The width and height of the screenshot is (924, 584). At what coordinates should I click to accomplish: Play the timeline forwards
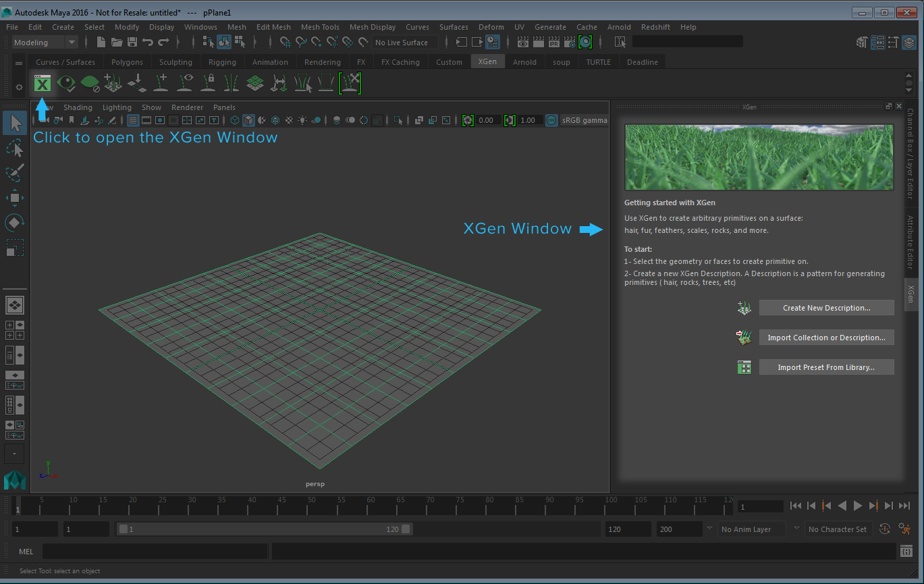858,506
